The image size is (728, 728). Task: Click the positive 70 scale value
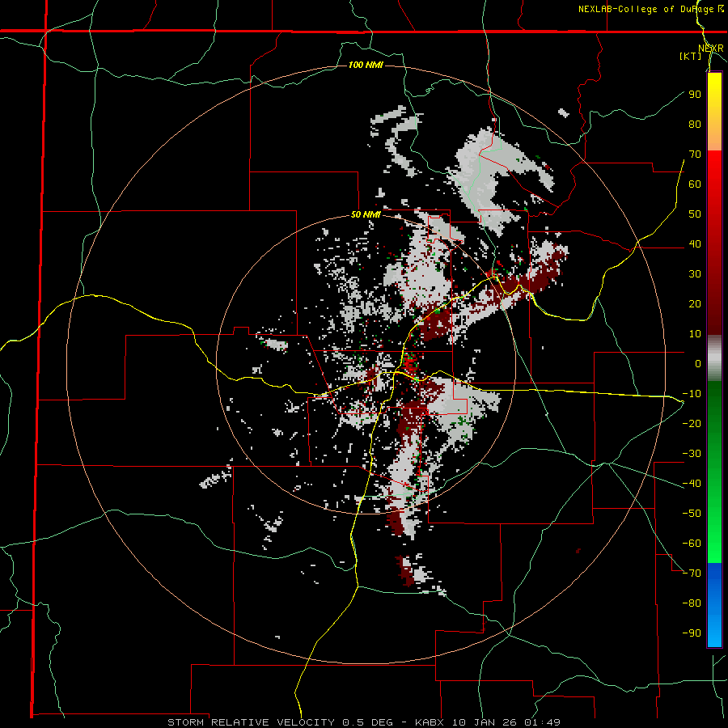(x=695, y=154)
